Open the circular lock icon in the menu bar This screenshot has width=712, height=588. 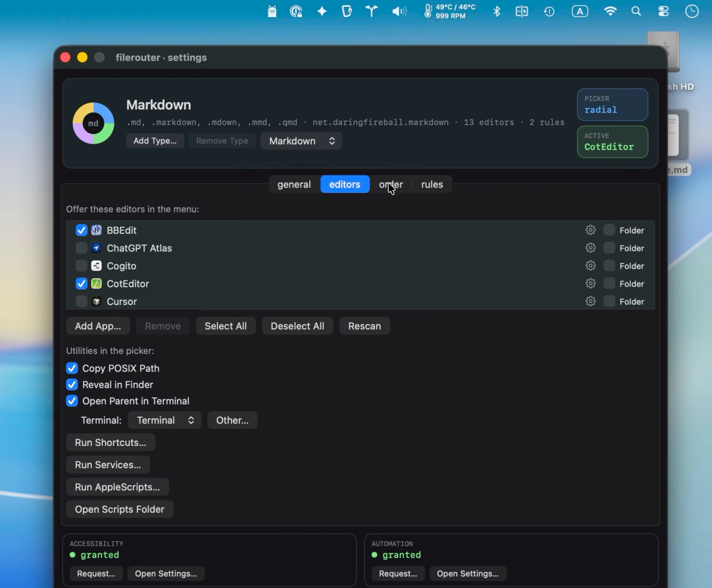pyautogui.click(x=296, y=11)
